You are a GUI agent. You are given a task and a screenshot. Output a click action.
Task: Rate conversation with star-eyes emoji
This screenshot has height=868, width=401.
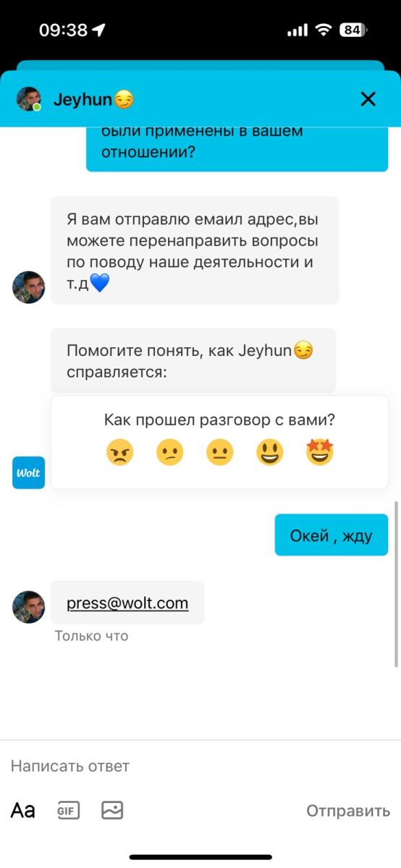tap(320, 453)
